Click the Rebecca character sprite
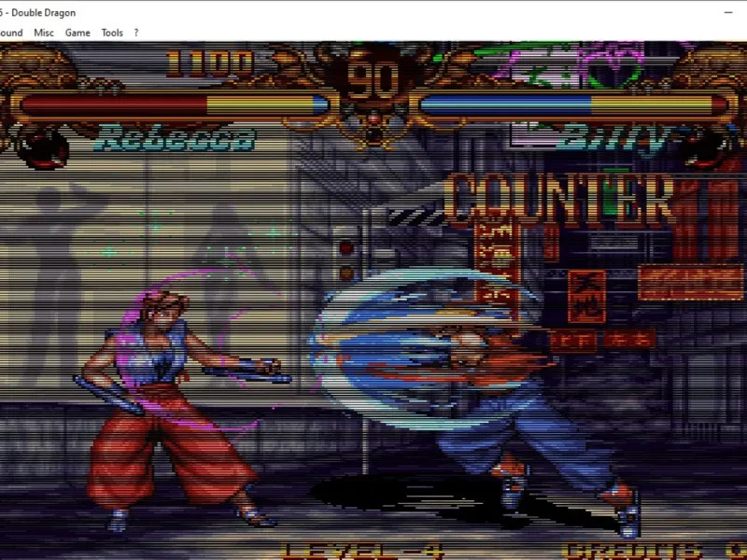 coord(181,411)
